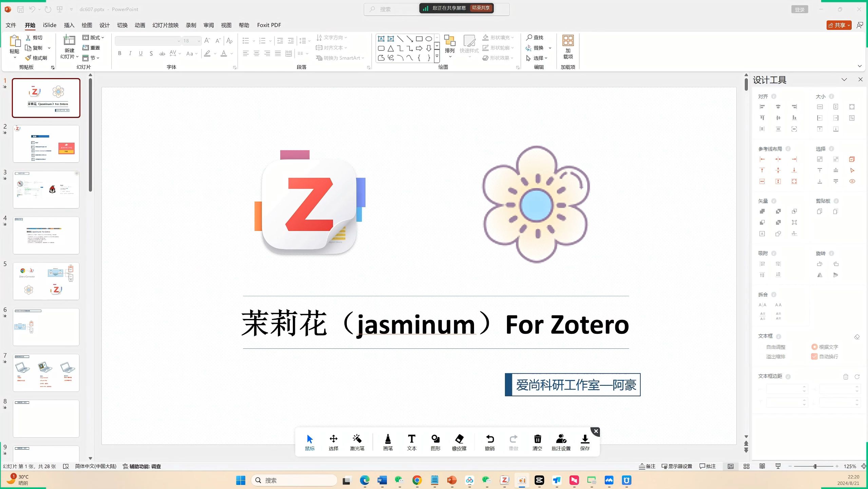Collapse the 设计工具 pane options chevron
This screenshot has height=489, width=868.
coord(844,79)
